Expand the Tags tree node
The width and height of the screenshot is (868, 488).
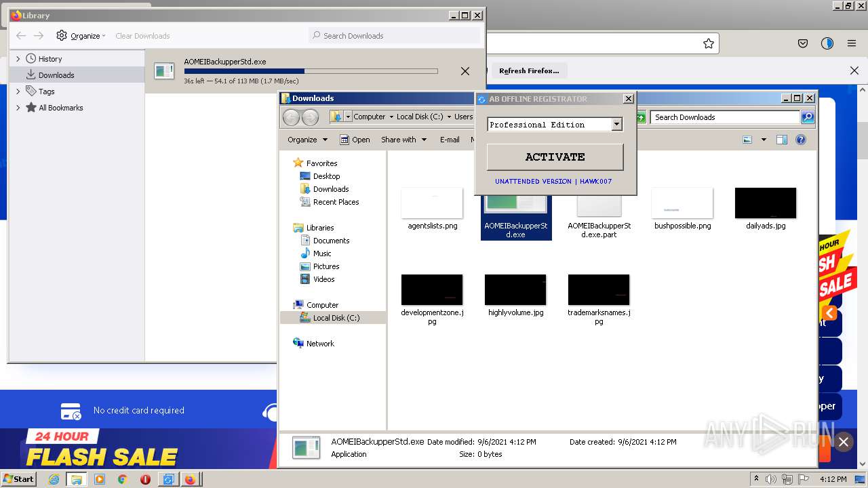pyautogui.click(x=18, y=91)
